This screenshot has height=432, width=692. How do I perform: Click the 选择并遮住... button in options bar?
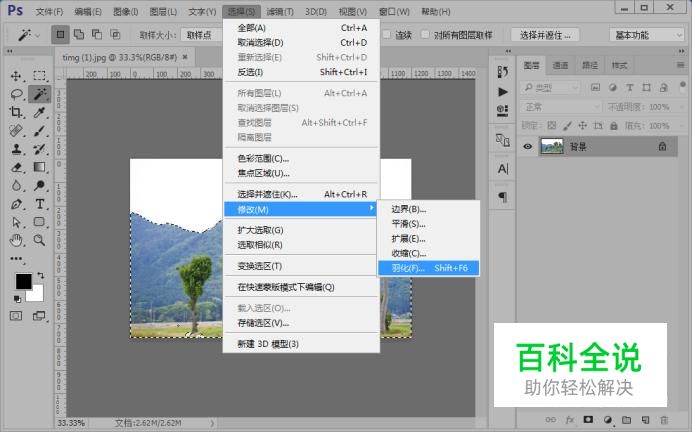(x=545, y=35)
